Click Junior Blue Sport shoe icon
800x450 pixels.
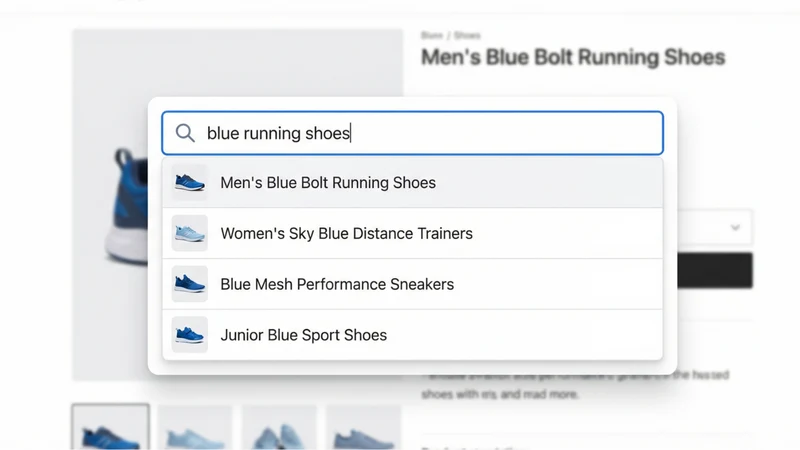click(x=190, y=335)
